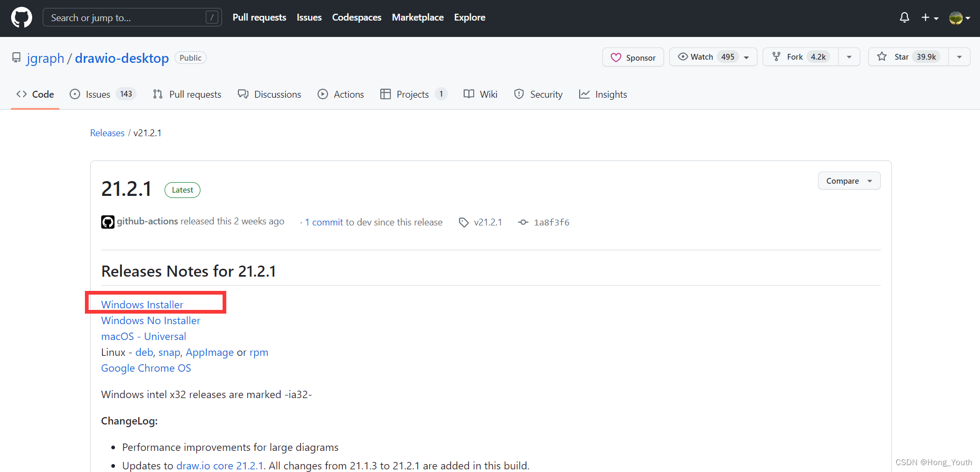
Task: Open the plus create-new menu
Action: click(930, 17)
